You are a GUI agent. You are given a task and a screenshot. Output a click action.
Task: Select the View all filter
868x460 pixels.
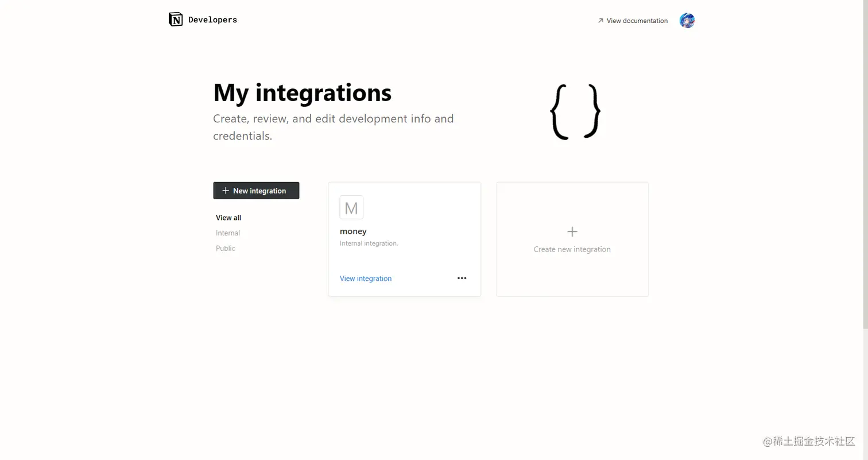228,218
